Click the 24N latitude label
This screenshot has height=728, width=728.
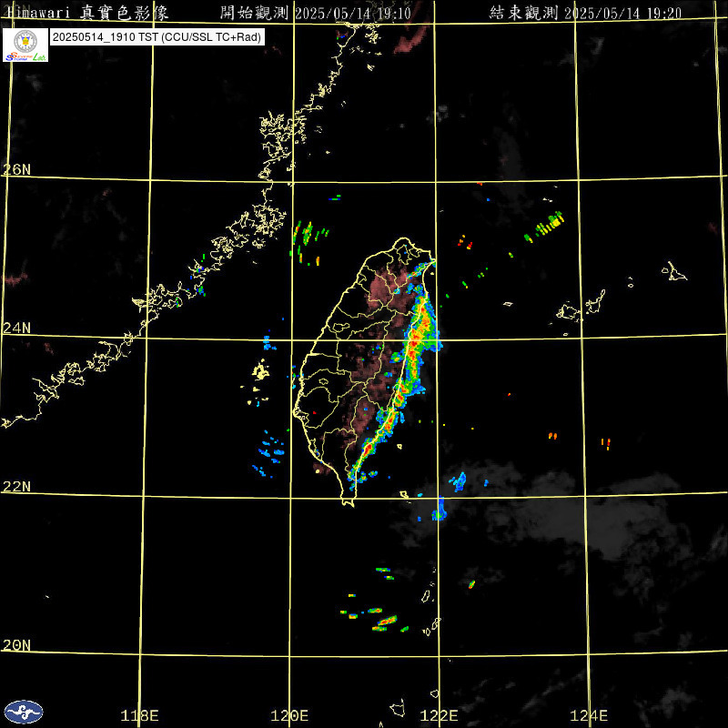(16, 329)
